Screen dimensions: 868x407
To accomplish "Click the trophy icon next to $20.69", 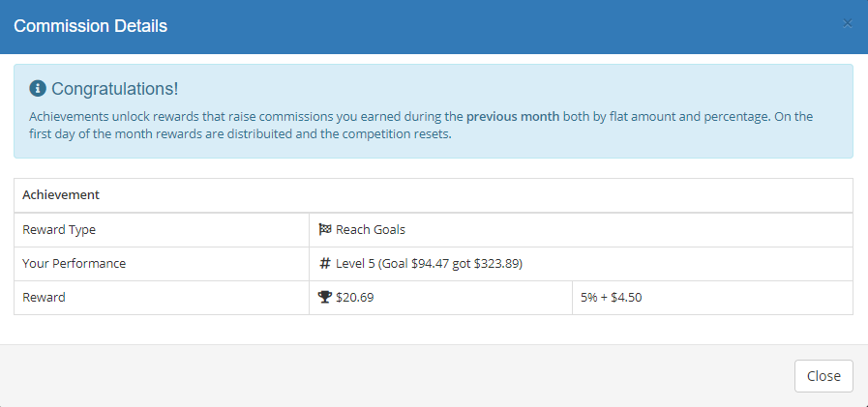I will 325,298.
